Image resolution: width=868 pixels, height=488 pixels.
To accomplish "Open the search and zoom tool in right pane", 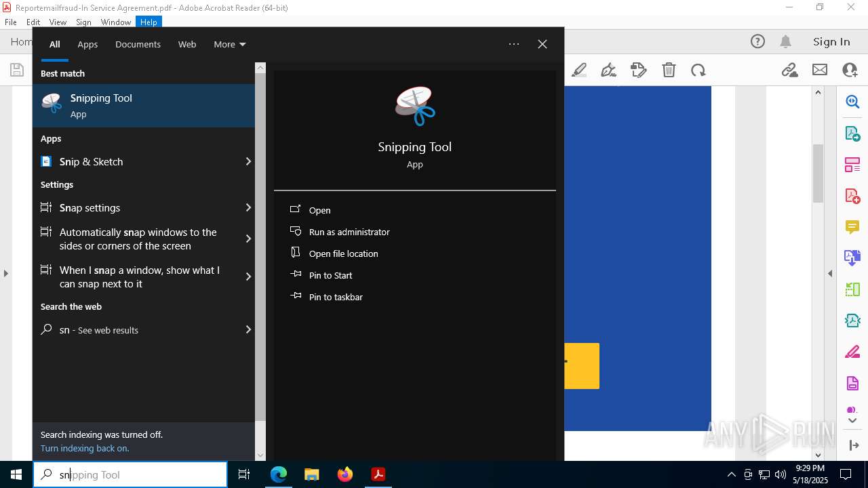I will tap(852, 102).
